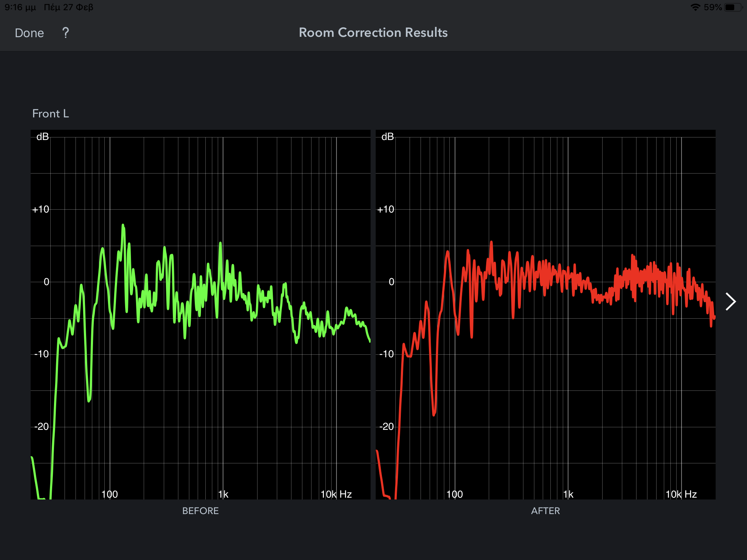Click 0 axis label on AFTER graph
This screenshot has width=747, height=560.
pyautogui.click(x=391, y=282)
